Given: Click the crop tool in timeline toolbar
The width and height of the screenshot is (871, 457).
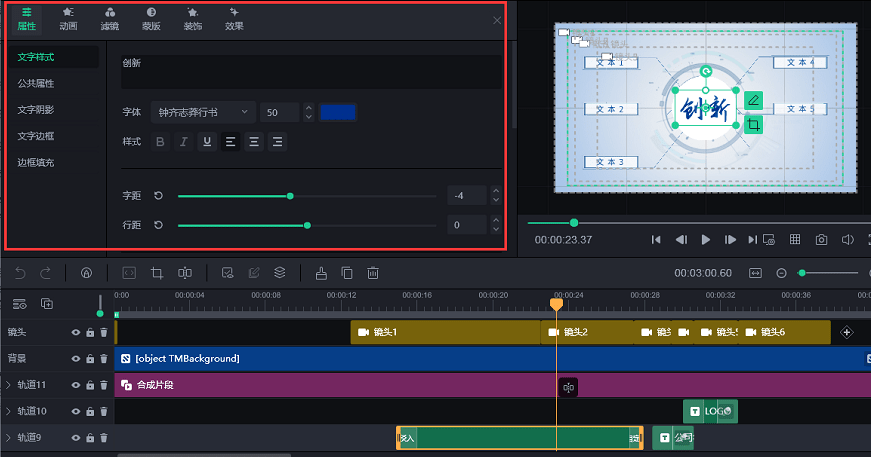Looking at the screenshot, I should coord(157,273).
